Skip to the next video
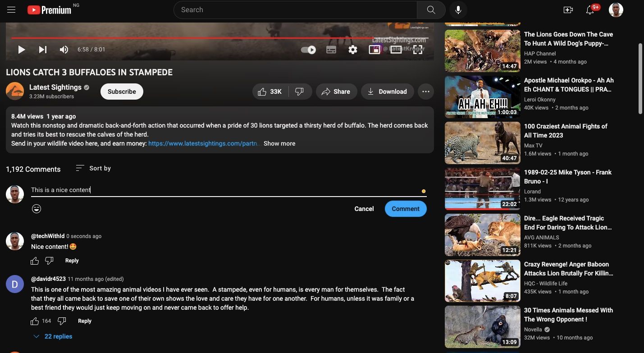 (x=43, y=50)
